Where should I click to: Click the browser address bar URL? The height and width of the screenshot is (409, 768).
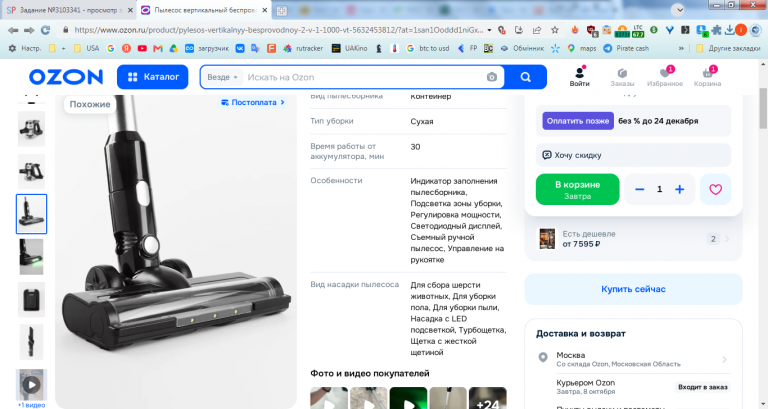click(278, 30)
